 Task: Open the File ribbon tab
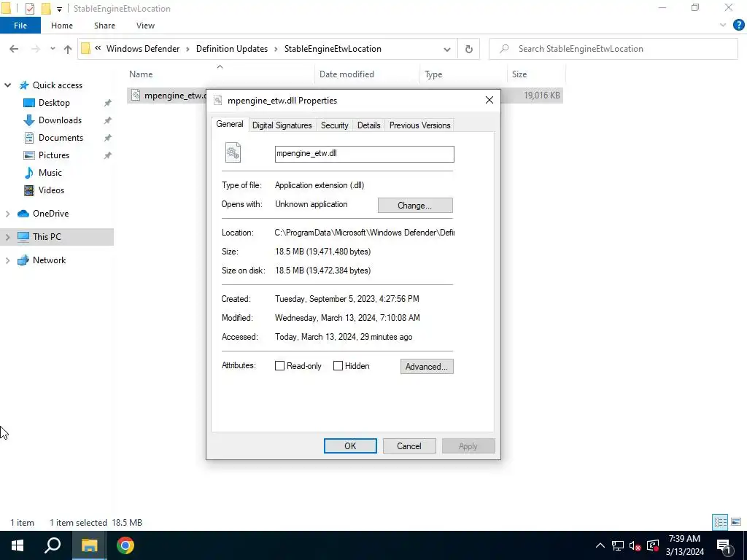click(x=20, y=26)
